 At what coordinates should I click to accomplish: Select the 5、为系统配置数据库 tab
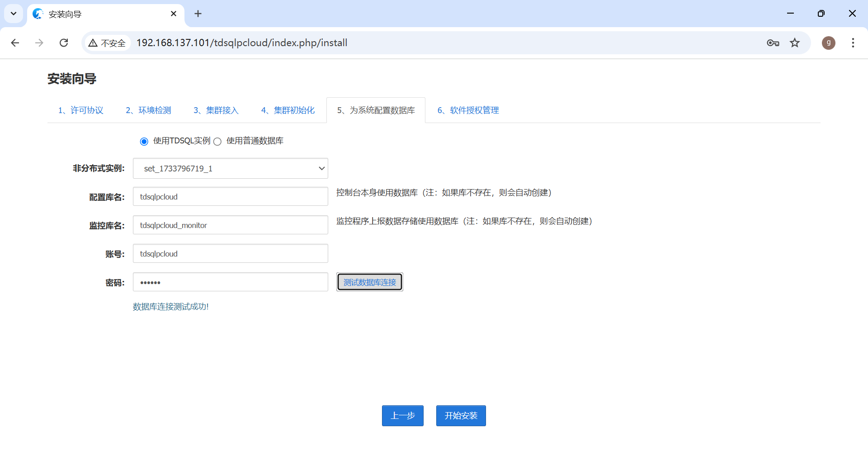376,110
